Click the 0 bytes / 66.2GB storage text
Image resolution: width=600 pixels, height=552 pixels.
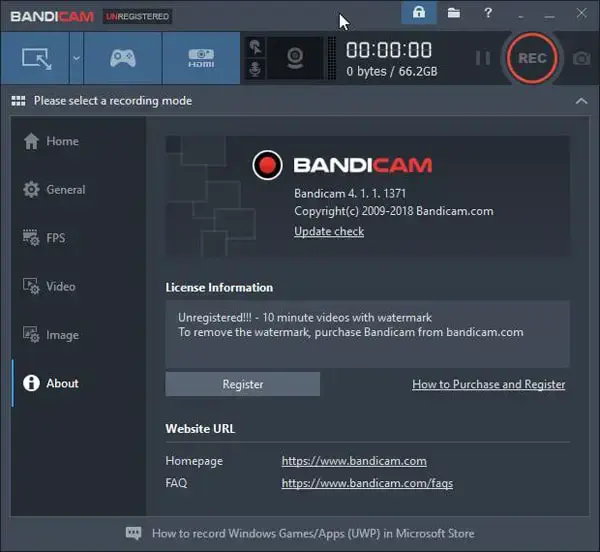[392, 72]
